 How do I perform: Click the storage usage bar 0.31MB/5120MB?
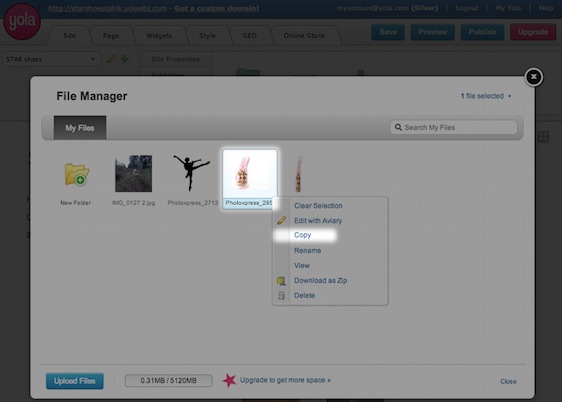click(168, 381)
